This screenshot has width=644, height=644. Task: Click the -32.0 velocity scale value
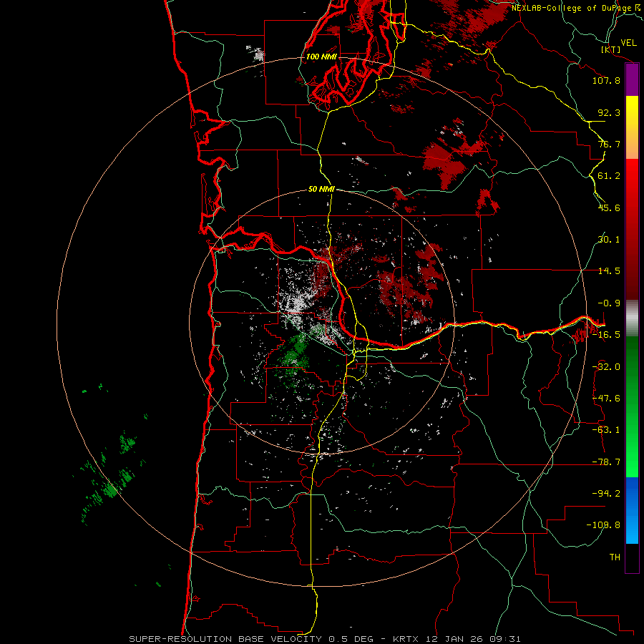606,367
